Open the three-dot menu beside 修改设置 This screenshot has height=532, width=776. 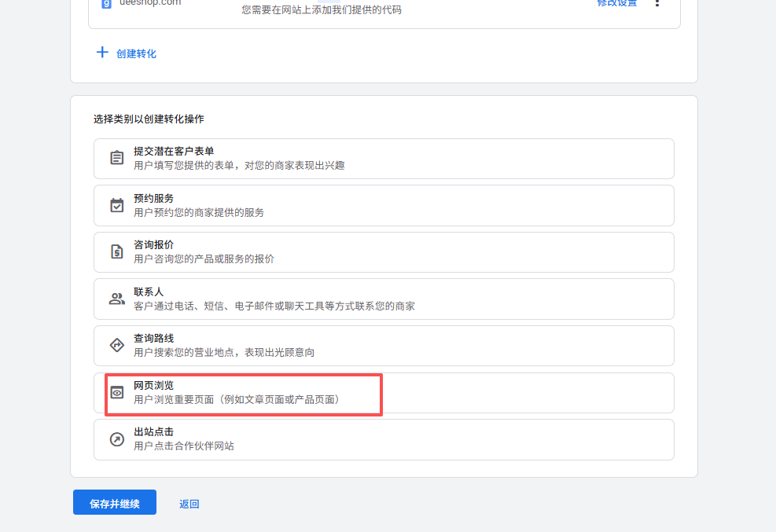tap(657, 3)
